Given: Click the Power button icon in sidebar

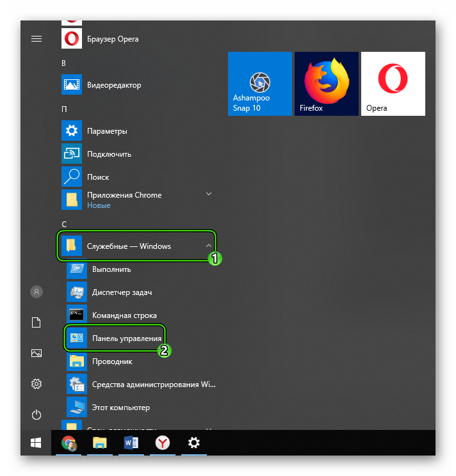Looking at the screenshot, I should click(x=37, y=415).
